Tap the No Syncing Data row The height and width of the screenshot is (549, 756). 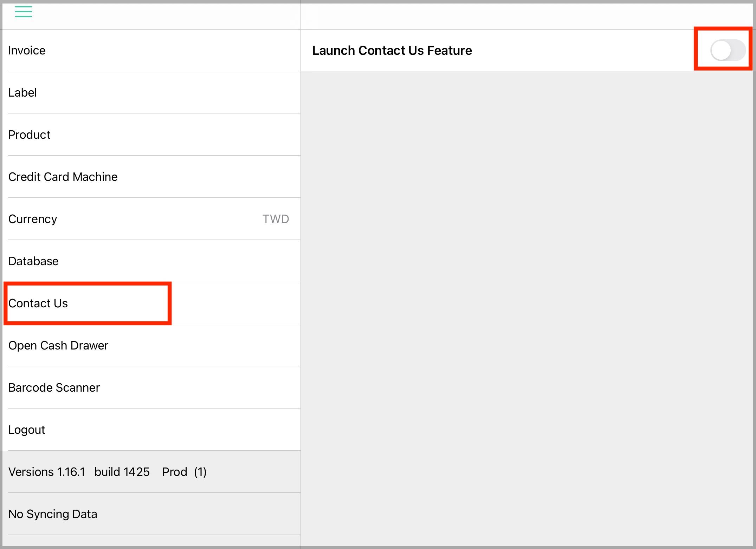tap(151, 514)
